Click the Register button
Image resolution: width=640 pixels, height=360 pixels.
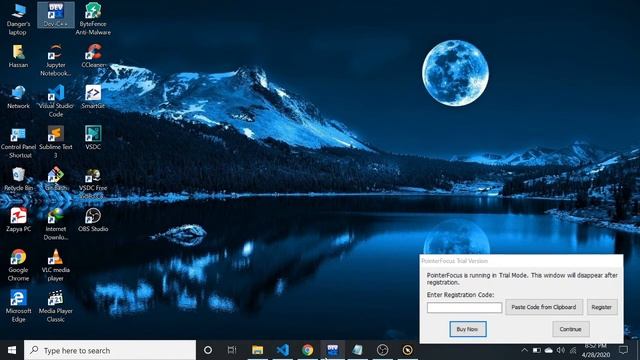tap(602, 307)
